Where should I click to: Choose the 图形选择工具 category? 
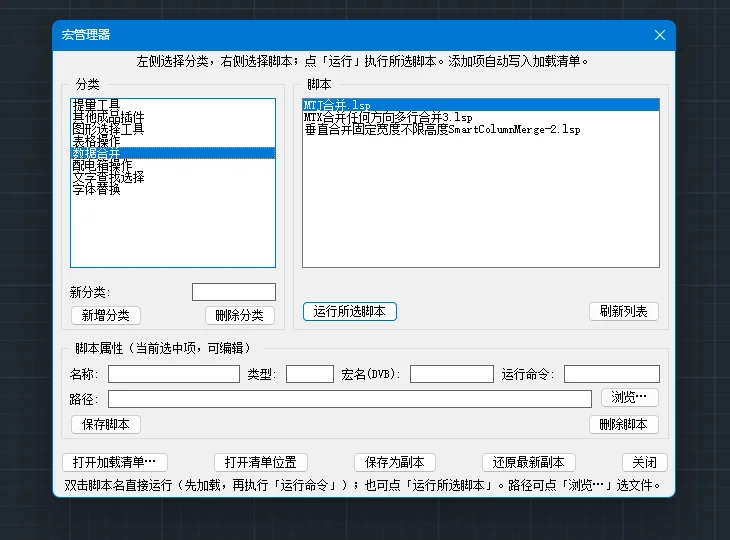[173, 129]
